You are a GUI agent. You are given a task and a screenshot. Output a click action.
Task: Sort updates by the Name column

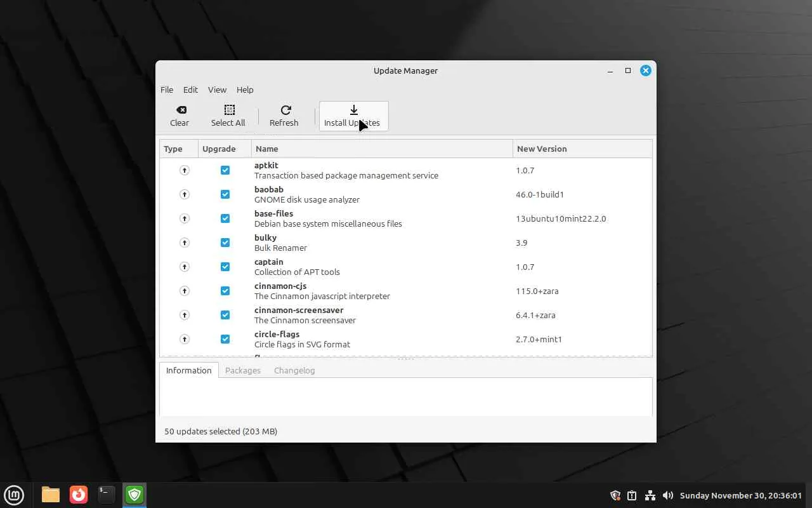click(x=382, y=149)
